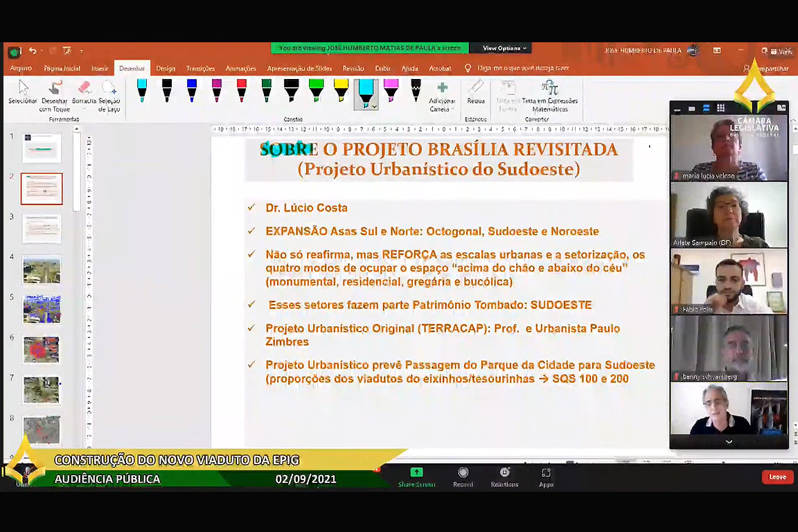Toggle the Régua ruler stencil
Image resolution: width=798 pixels, height=532 pixels.
(476, 91)
